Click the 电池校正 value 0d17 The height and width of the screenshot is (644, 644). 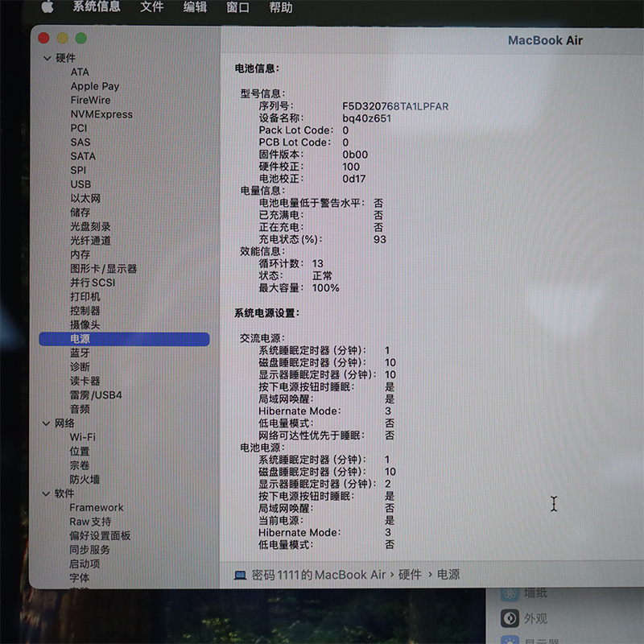(x=353, y=179)
